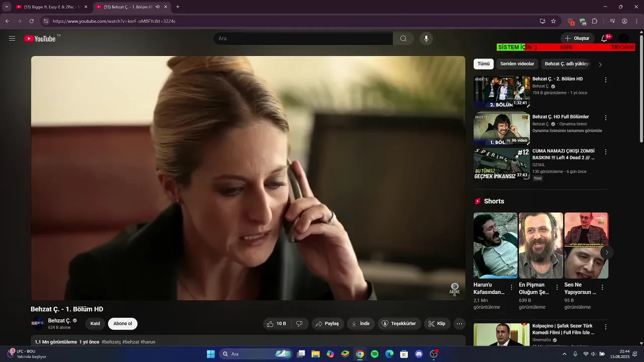Open options for Kolpaçino video
The height and width of the screenshot is (362, 644).
[x=606, y=327]
